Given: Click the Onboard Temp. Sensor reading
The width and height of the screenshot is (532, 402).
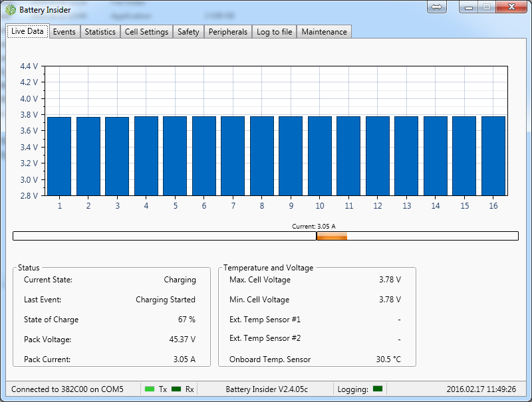Looking at the screenshot, I should [x=388, y=359].
